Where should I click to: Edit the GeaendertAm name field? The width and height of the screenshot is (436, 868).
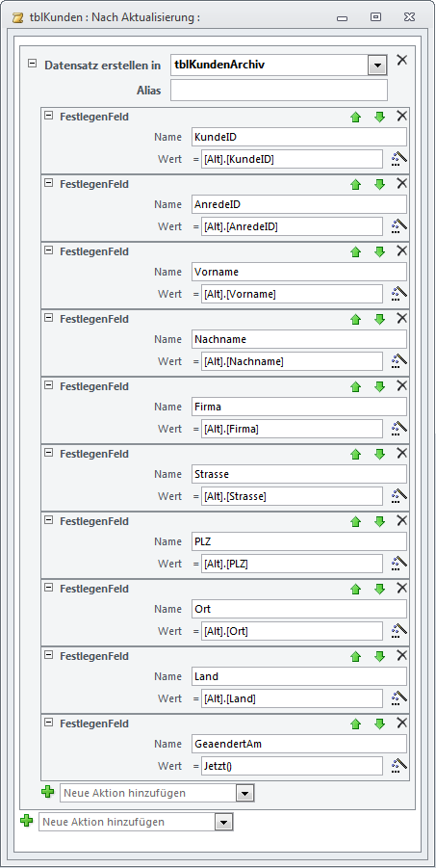pyautogui.click(x=298, y=744)
